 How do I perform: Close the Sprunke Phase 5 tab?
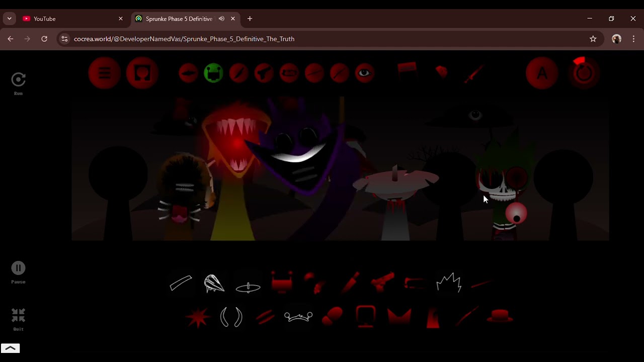coord(233,19)
